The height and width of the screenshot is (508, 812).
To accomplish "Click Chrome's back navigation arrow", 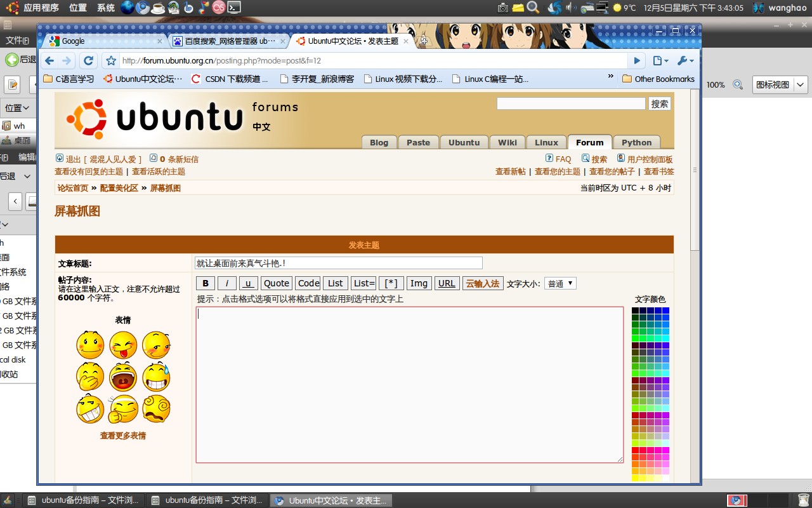I will pos(49,61).
